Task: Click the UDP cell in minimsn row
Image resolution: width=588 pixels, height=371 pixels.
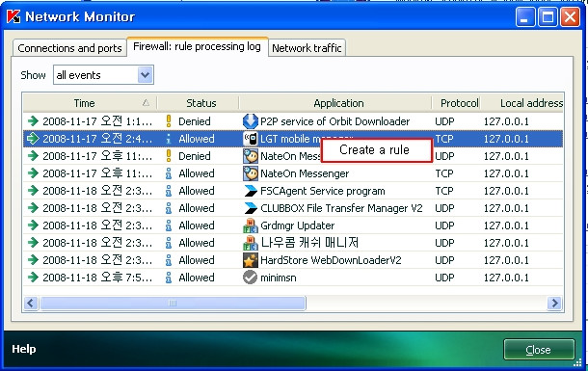Action: pos(444,278)
